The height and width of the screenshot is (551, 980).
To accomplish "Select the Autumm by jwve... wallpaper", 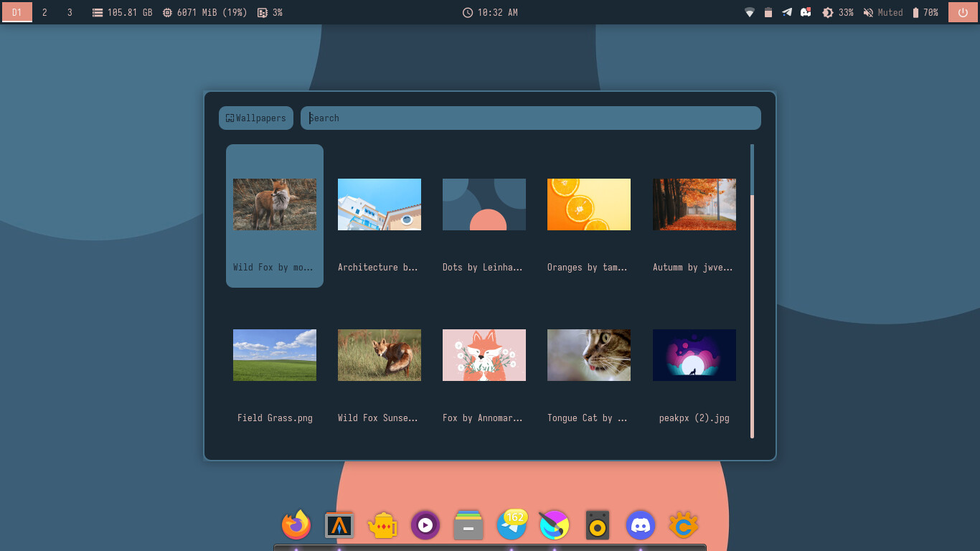I will pos(694,216).
